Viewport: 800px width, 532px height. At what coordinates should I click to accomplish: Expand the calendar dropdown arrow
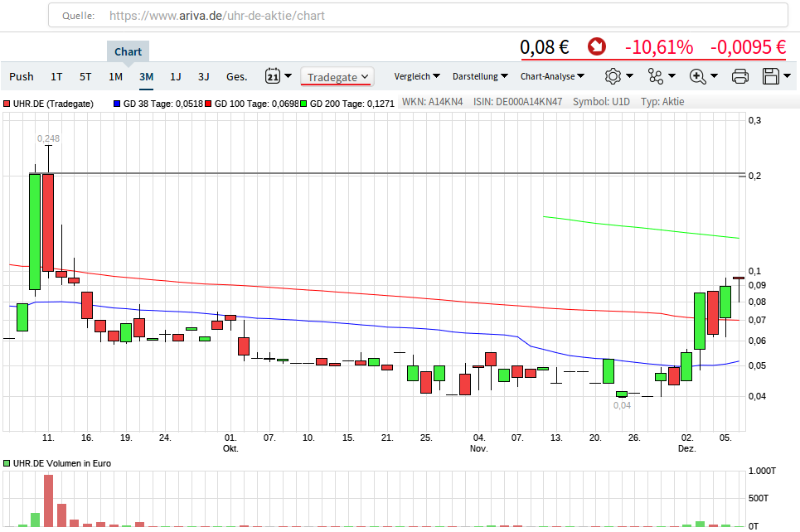point(288,76)
